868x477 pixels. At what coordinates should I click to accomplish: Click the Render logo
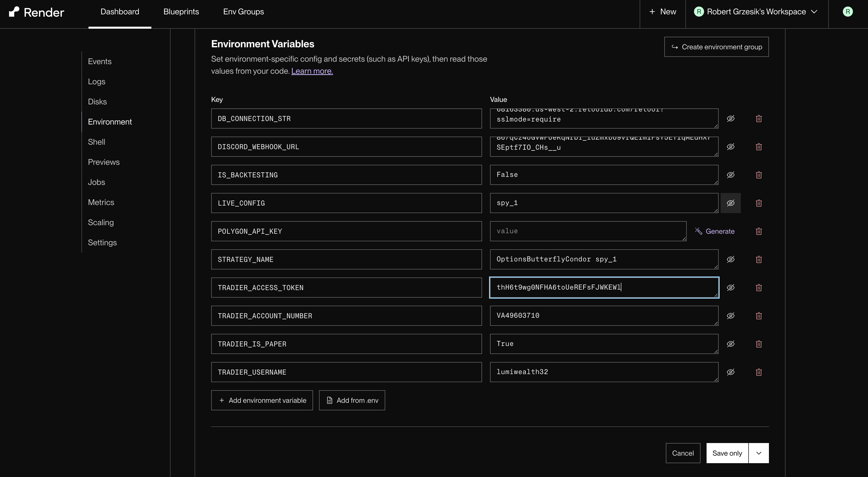coord(36,12)
